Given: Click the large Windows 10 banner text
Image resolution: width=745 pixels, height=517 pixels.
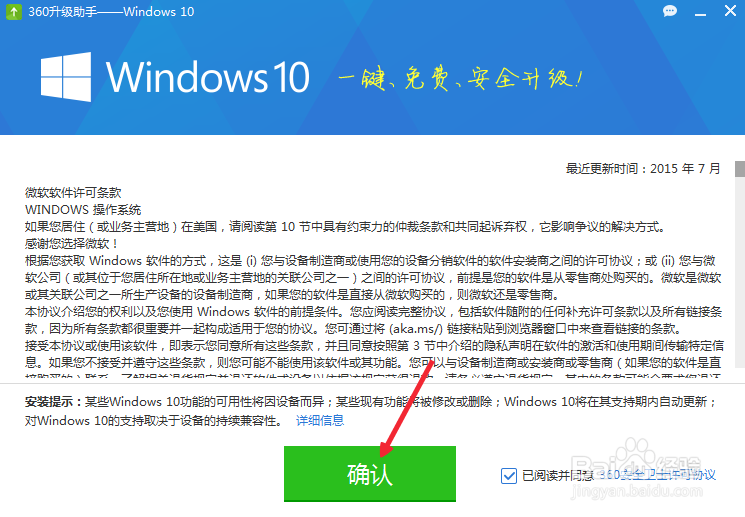Looking at the screenshot, I should click(208, 77).
